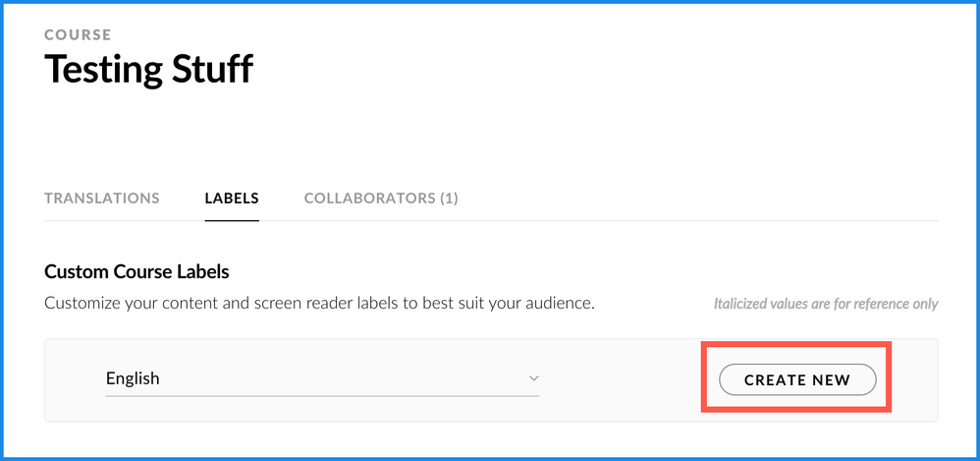Screen dimensions: 980x461
Task: Click the "(1)" count on Collaborators tab
Action: (448, 198)
